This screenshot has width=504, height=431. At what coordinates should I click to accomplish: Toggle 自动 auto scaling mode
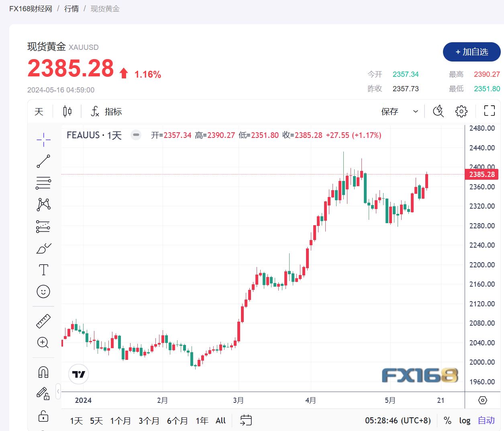coord(486,421)
